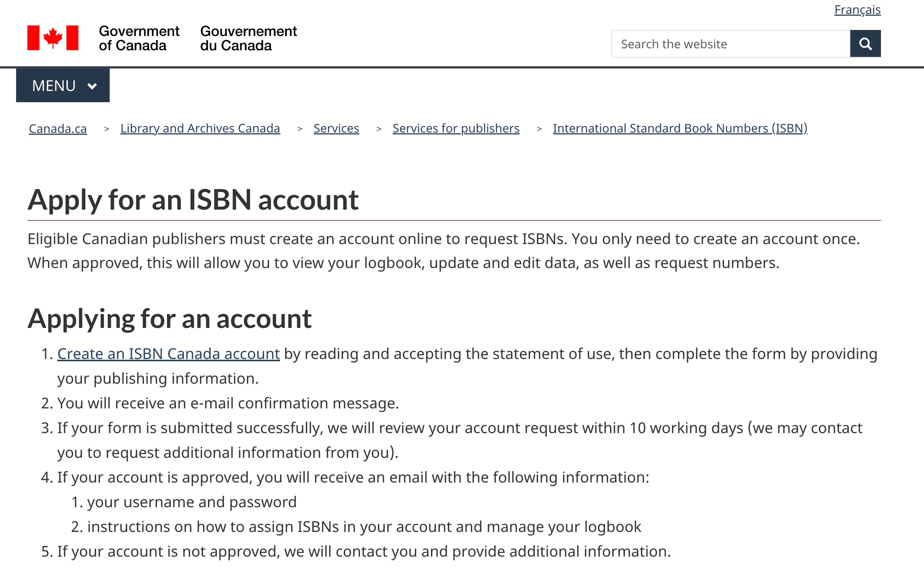
Task: Click the 'If your form is submitted successfully' item
Action: [459, 440]
